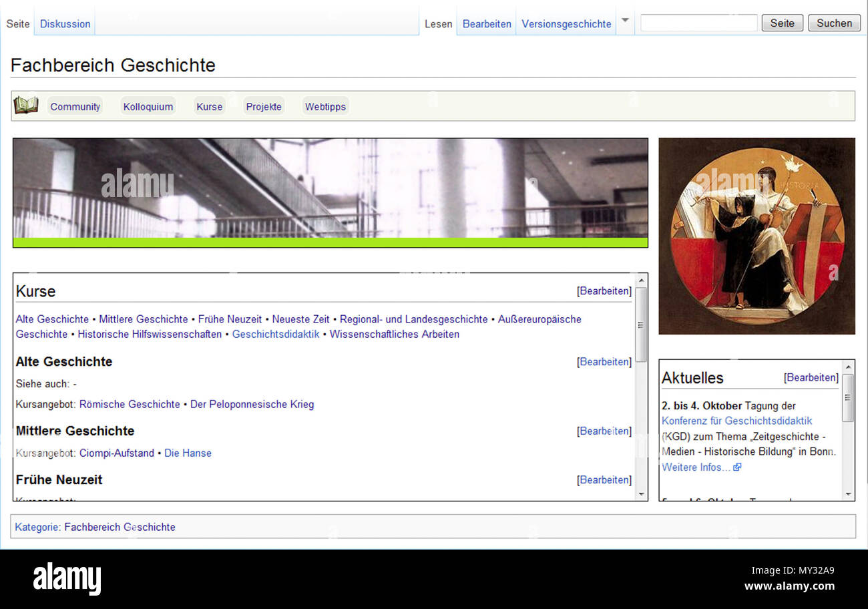Screen dimensions: 868x609
Task: Open Der Peloponnesische Krieg course
Action: (x=252, y=404)
